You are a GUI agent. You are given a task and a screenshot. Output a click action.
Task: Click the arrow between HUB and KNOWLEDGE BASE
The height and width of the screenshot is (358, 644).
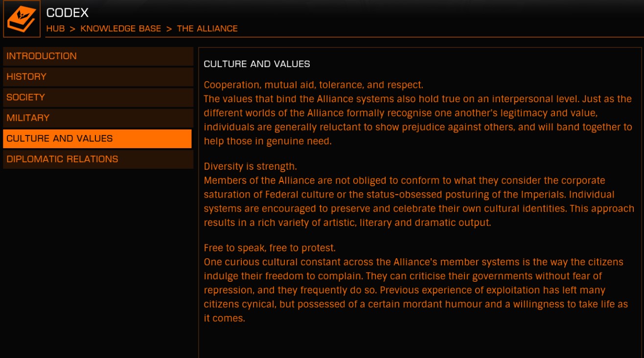pos(72,28)
